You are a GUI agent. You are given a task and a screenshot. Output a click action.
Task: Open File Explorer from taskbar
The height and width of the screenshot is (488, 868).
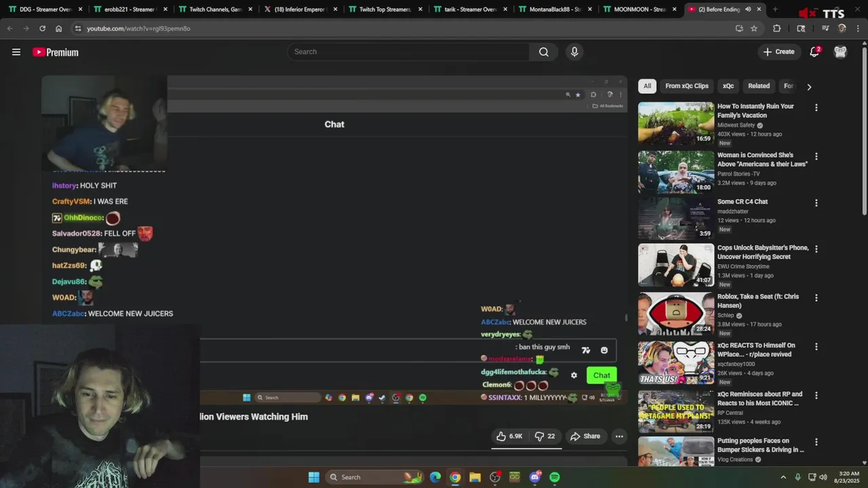tap(475, 477)
